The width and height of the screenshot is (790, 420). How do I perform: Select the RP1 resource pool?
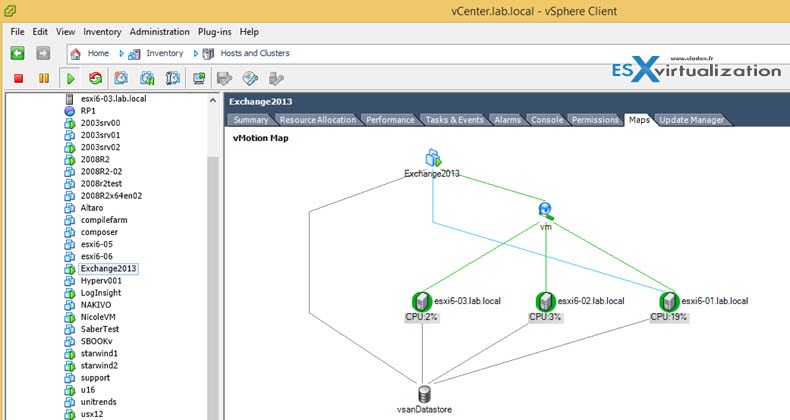click(88, 111)
